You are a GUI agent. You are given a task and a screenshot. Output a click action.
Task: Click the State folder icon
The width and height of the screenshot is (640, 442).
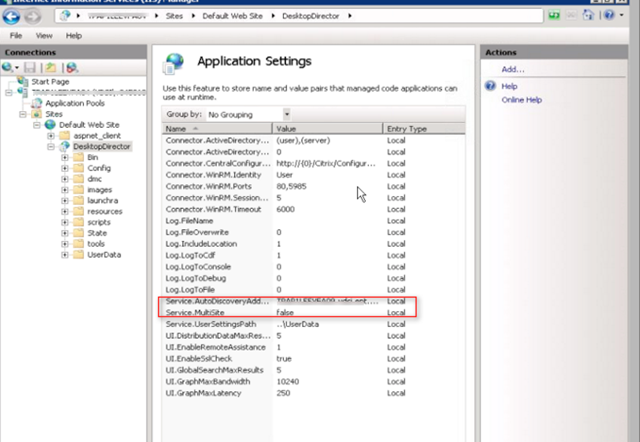coord(78,233)
